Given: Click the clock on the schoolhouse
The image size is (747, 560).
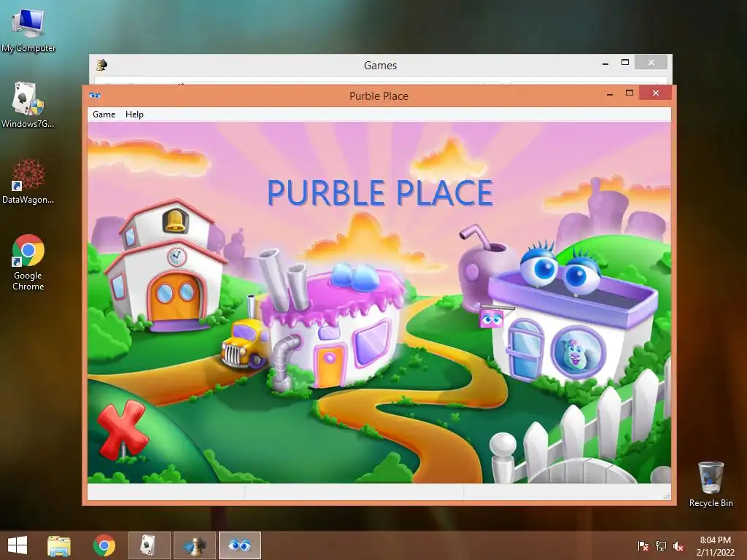Looking at the screenshot, I should (x=177, y=257).
